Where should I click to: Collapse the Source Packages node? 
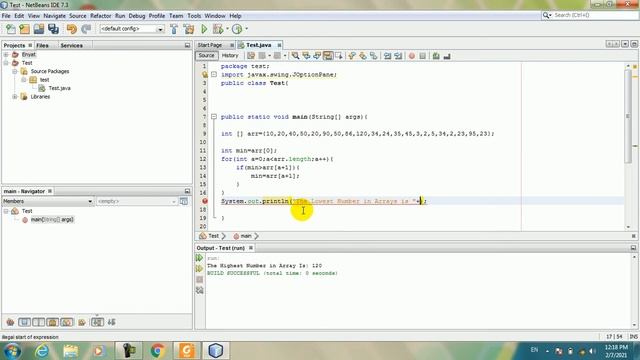click(15, 71)
